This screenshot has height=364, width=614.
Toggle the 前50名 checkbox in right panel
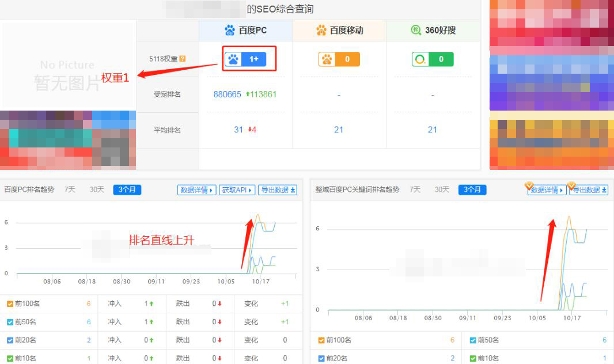tap(474, 340)
